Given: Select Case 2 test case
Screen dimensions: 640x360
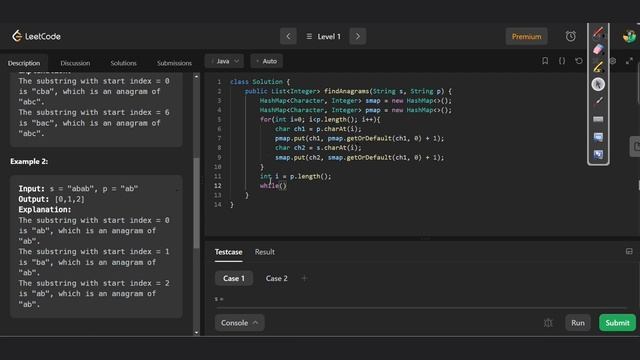Looking at the screenshot, I should [276, 278].
